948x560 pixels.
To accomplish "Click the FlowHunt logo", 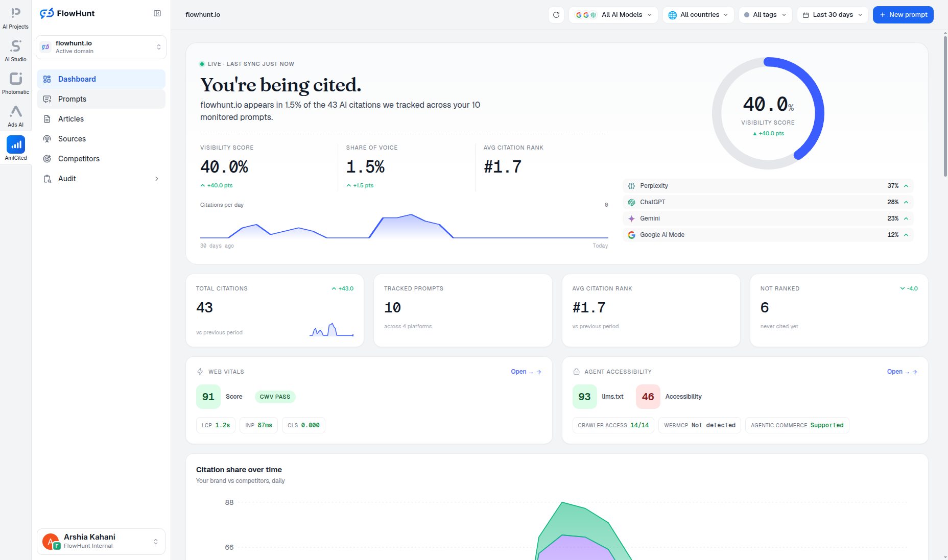I will 67,13.
